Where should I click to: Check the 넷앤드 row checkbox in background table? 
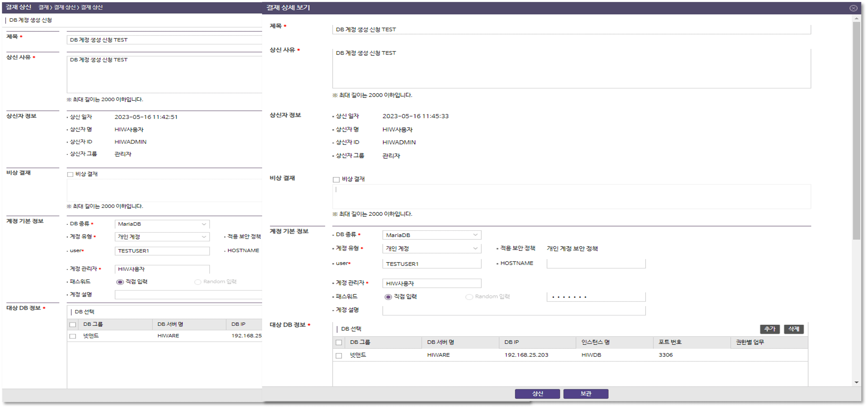coord(72,336)
